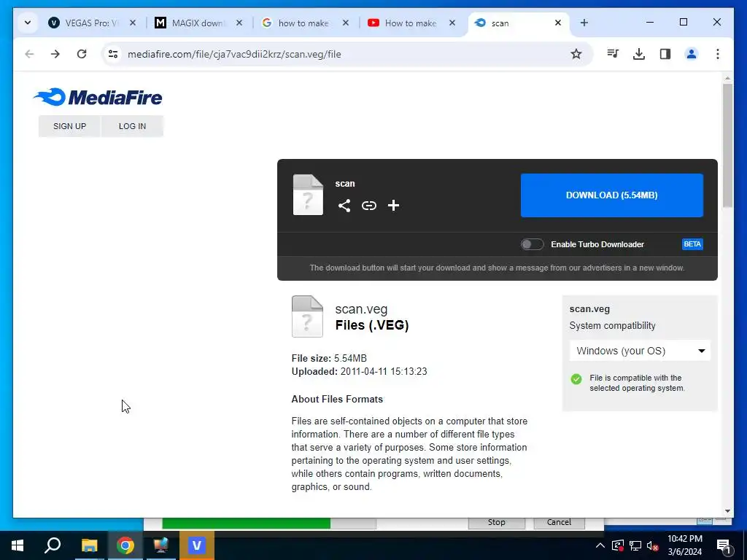Click the copy link icon under scan
Image resolution: width=747 pixels, height=560 pixels.
pos(368,206)
